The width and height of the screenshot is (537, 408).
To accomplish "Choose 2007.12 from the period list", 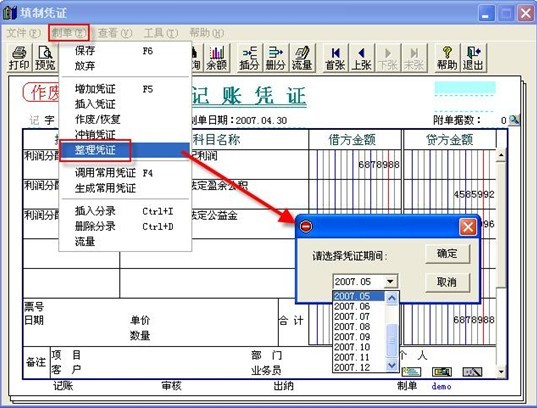I will click(x=352, y=367).
